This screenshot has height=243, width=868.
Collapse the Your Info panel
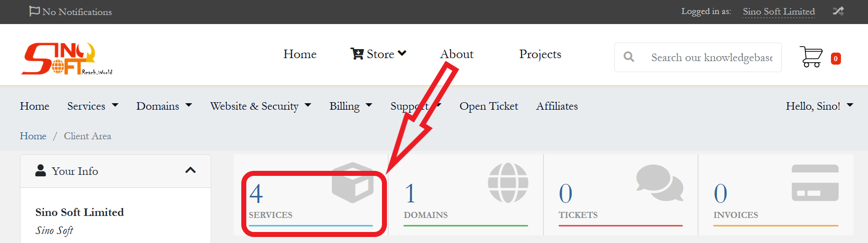[x=190, y=170]
